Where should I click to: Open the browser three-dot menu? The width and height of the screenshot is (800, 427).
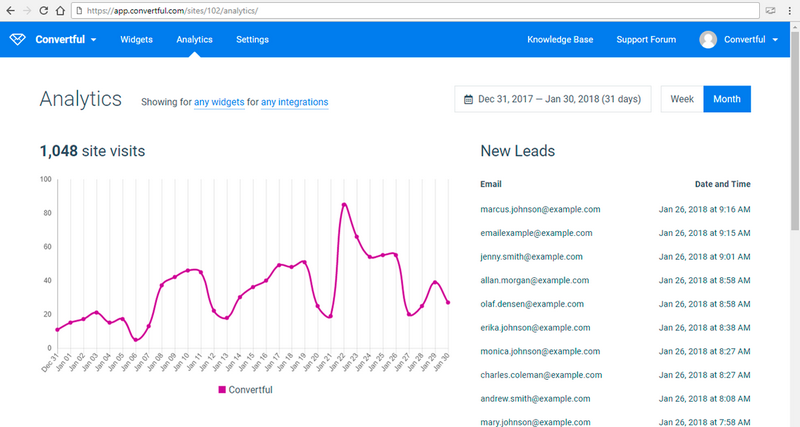[x=789, y=11]
